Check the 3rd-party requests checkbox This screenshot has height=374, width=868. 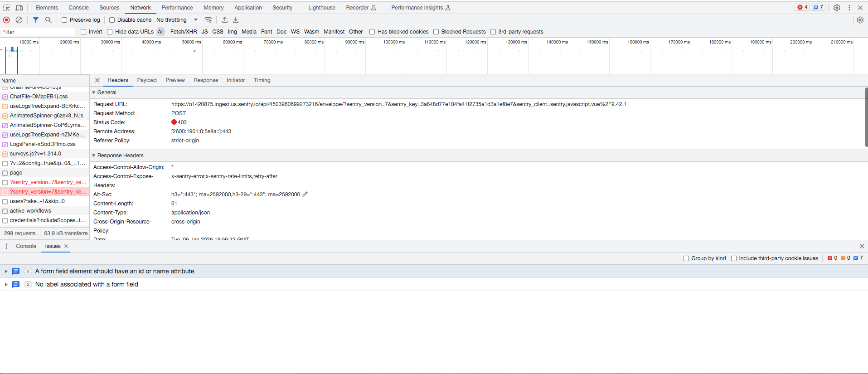(x=493, y=32)
